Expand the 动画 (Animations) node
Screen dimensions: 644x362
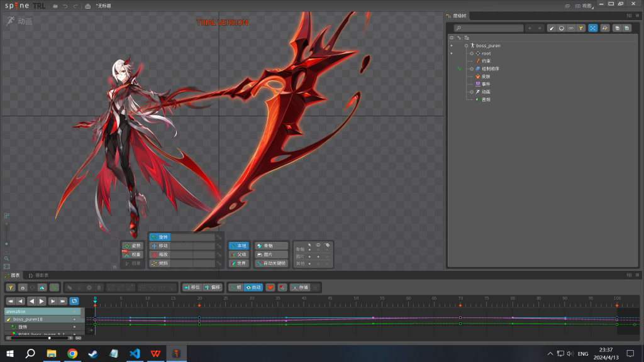472,92
